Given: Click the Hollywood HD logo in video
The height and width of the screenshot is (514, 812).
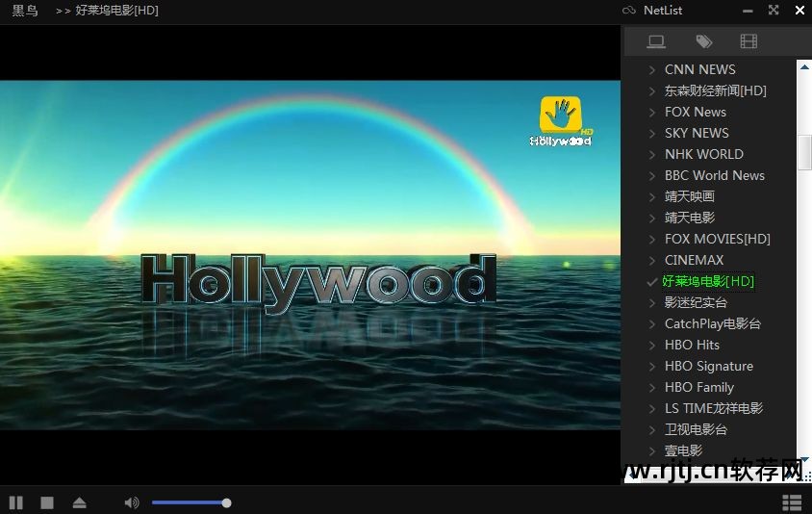Looking at the screenshot, I should 561,121.
